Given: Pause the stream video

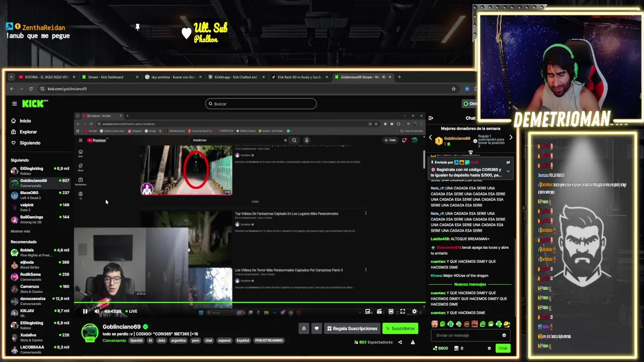Looking at the screenshot, I should tap(85, 311).
